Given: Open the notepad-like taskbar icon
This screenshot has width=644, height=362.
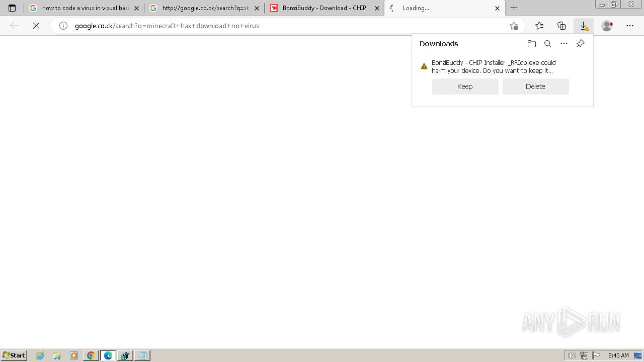Looking at the screenshot, I should 142,355.
